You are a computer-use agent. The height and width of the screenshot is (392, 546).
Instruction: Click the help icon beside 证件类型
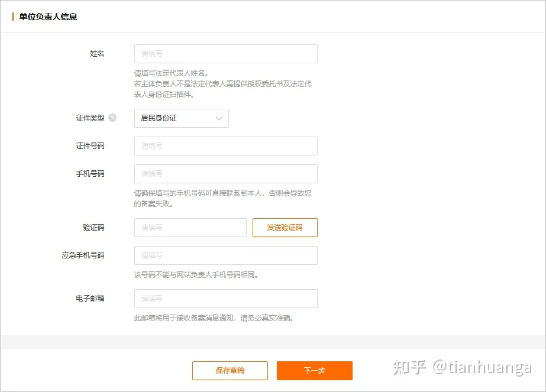click(x=112, y=118)
